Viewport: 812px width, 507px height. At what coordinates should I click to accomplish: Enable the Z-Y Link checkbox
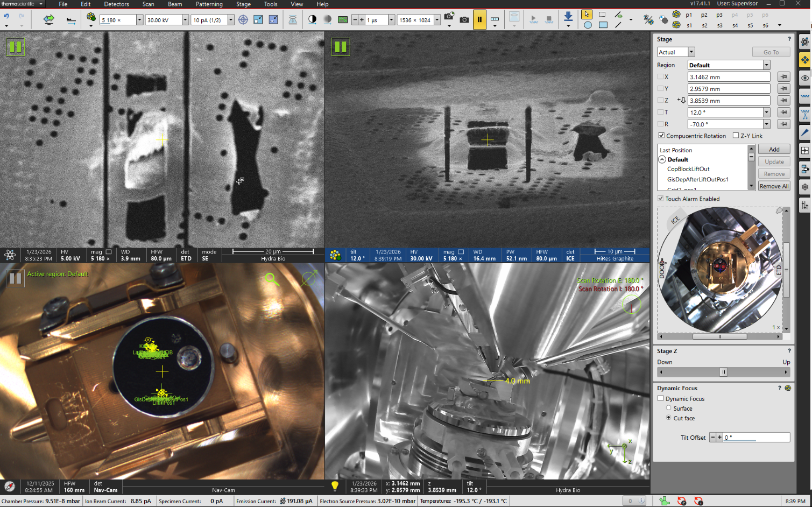[736, 136]
